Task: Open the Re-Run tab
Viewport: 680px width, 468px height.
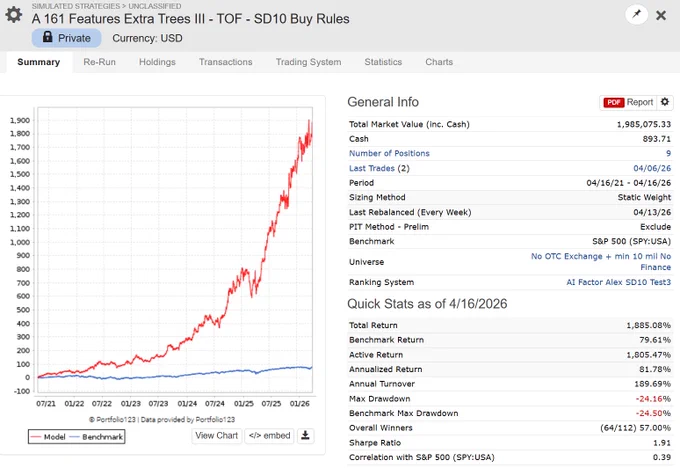Action: point(99,62)
